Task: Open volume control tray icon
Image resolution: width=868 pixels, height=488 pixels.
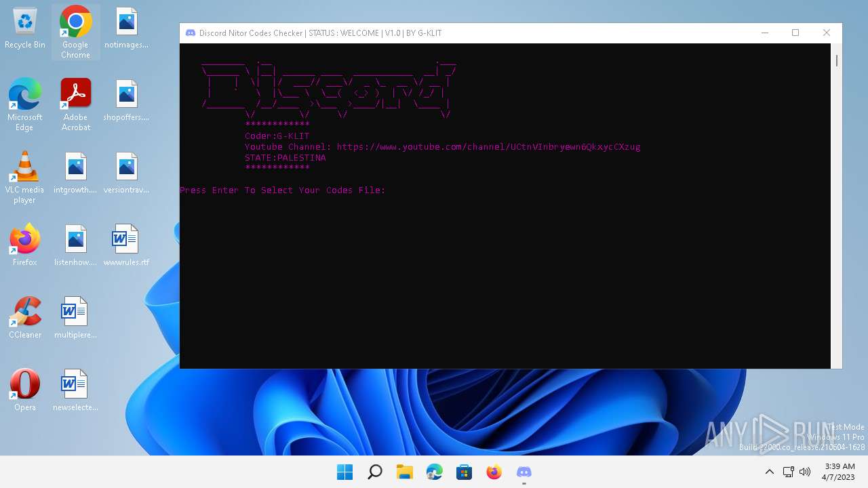Action: pos(805,472)
